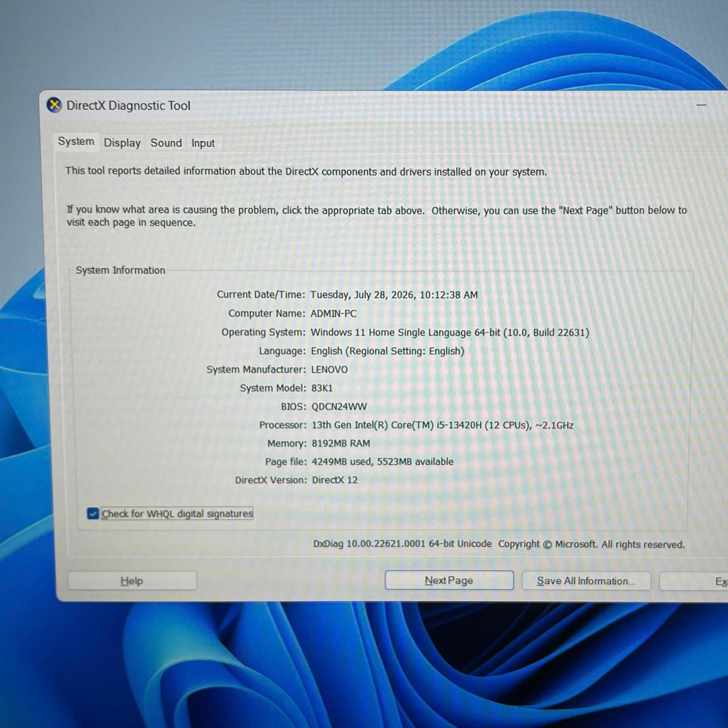Select the computer name ADMIN-PC

click(x=333, y=313)
